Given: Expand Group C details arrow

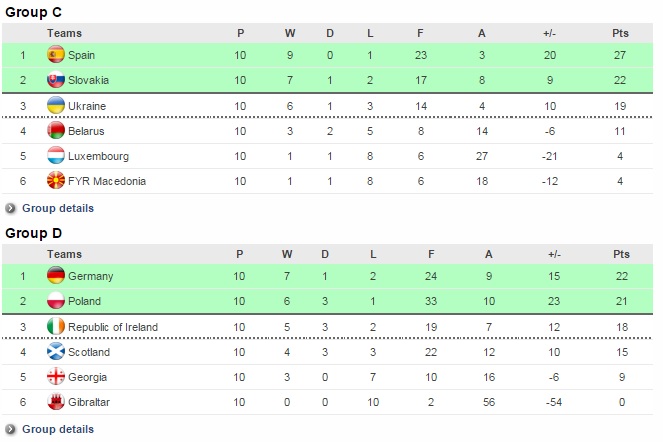Looking at the screenshot, I should 11,208.
